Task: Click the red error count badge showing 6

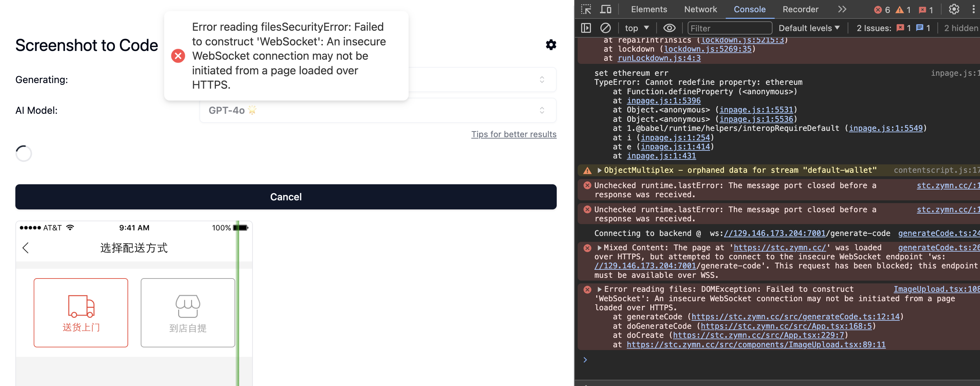Action: [882, 9]
